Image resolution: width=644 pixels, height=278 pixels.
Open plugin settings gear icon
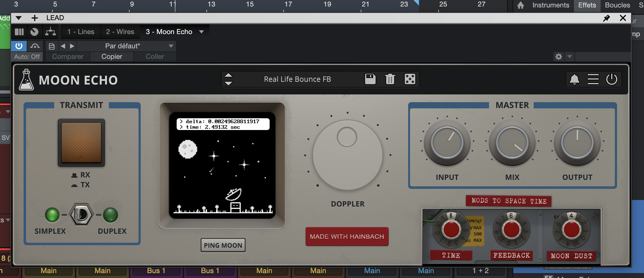click(x=559, y=57)
